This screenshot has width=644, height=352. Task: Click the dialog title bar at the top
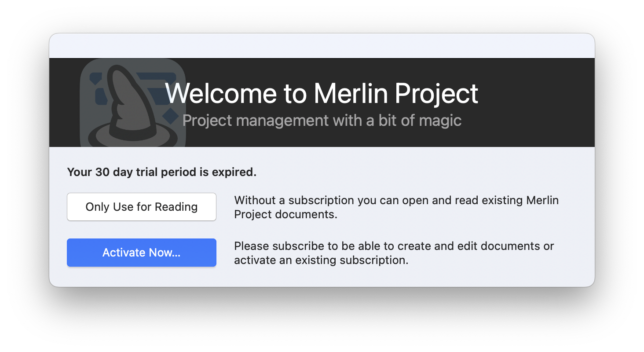[x=322, y=45]
